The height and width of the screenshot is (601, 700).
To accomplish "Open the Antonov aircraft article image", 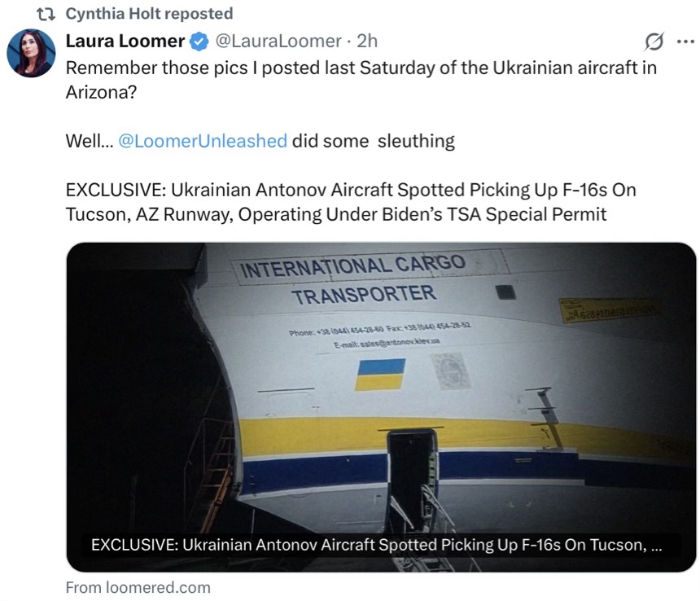I will [x=381, y=406].
